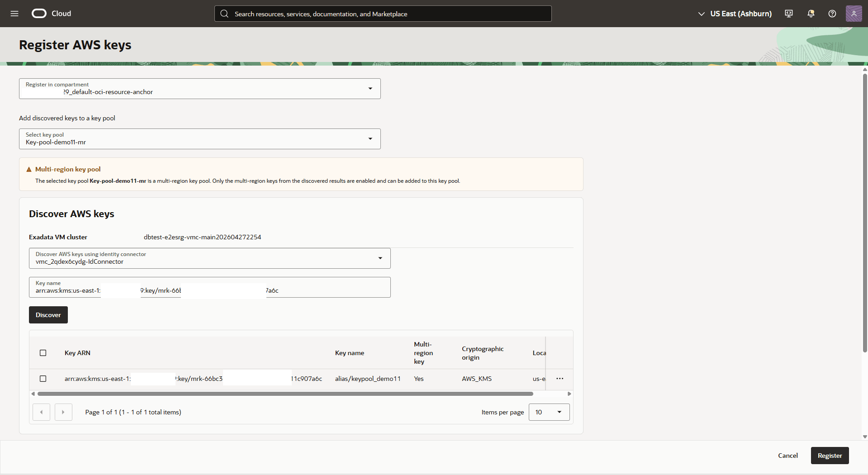Open the US East (Ashburn) region selector
The width and height of the screenshot is (868, 475).
(735, 14)
